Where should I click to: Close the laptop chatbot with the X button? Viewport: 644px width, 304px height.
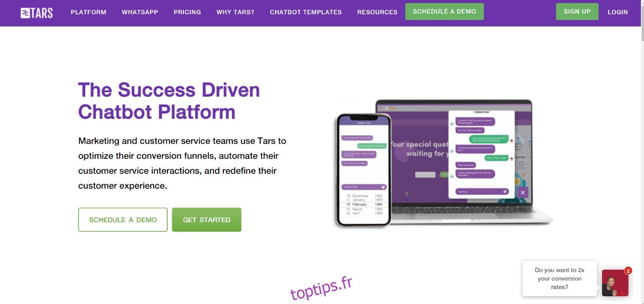522,192
